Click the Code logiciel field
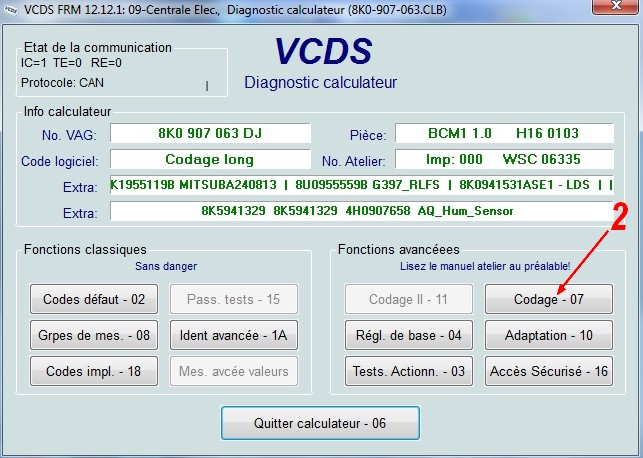Image resolution: width=643 pixels, height=458 pixels. click(210, 159)
